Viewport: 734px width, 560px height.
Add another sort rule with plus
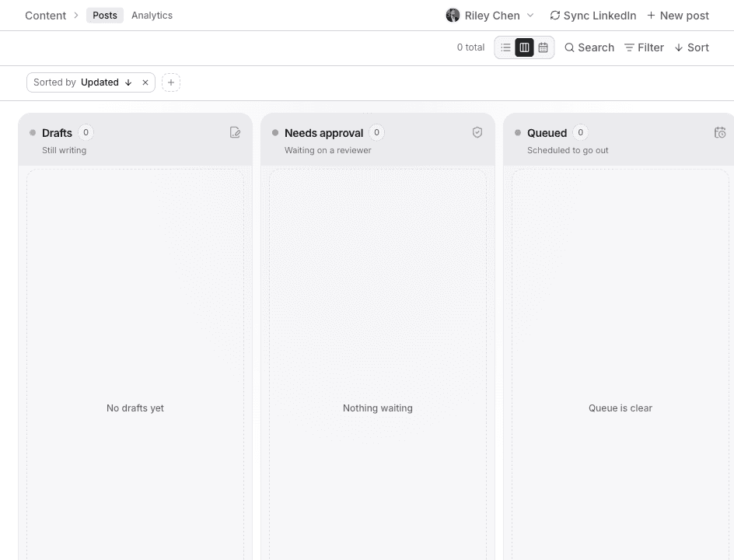(171, 82)
